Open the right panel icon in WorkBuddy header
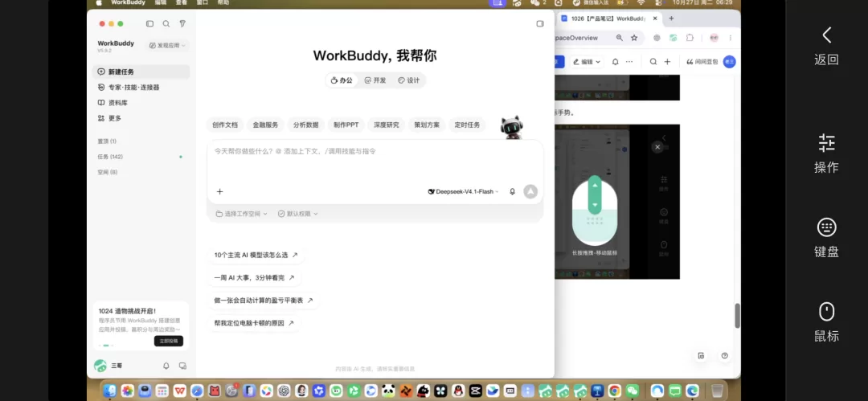 tap(540, 24)
